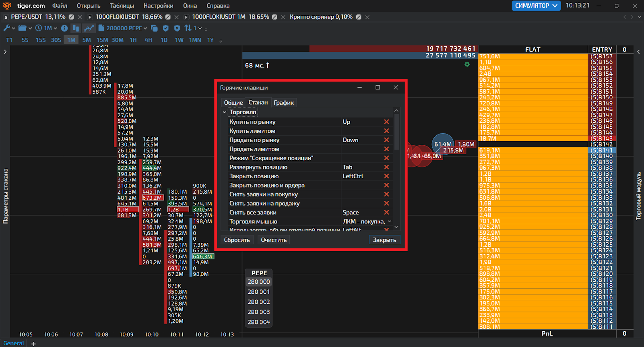This screenshot has height=347, width=644.
Task: Click the shield with checkmark icon
Action: click(165, 28)
